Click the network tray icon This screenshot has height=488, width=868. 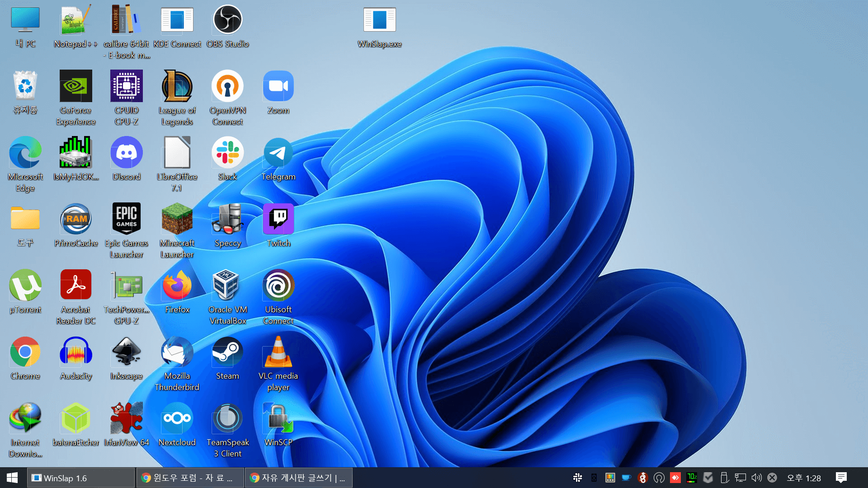point(740,478)
